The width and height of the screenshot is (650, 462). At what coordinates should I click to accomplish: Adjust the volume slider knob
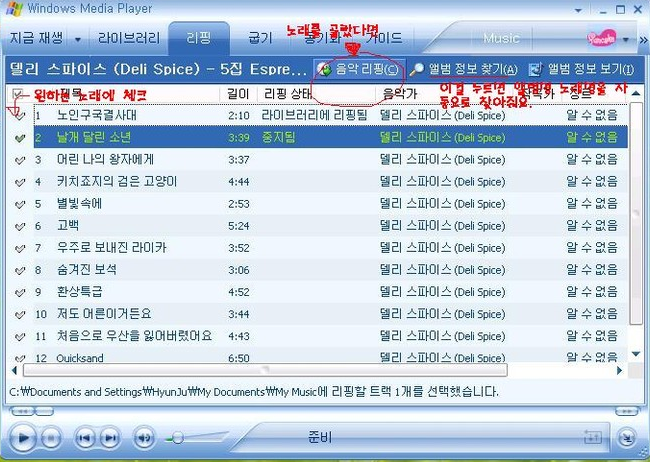tap(177, 438)
